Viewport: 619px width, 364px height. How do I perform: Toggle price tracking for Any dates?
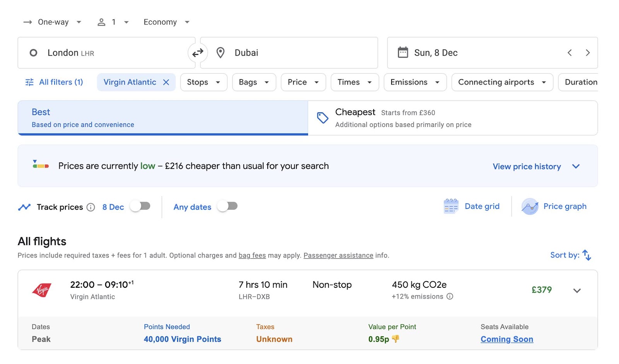pos(227,206)
